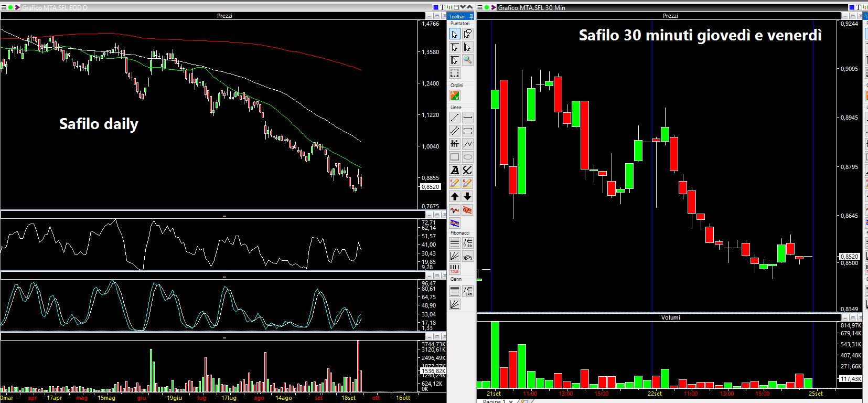The width and height of the screenshot is (868, 403).
Task: Minimize the Volumi sub-panel in 30 Min chart
Action: tap(845, 317)
